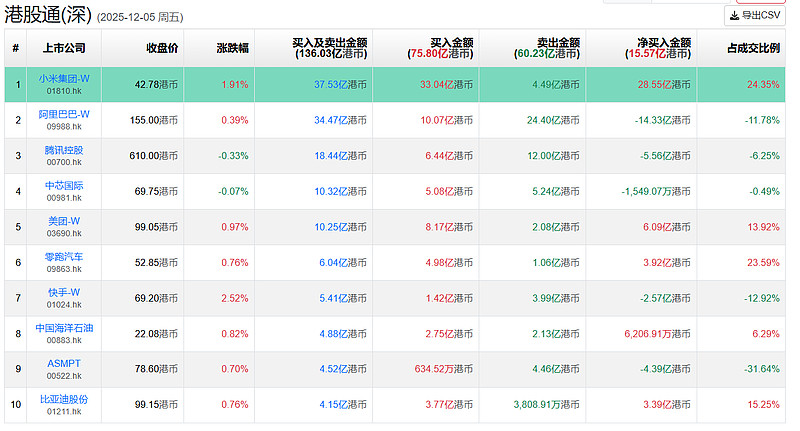Click 快手-W company link
Screen dimensions: 800x431
[64, 293]
